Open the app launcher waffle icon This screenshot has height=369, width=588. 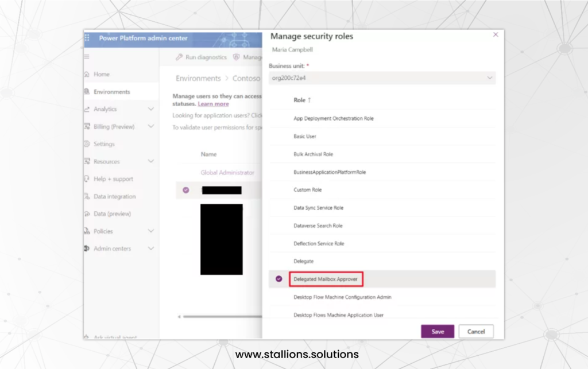tap(88, 38)
